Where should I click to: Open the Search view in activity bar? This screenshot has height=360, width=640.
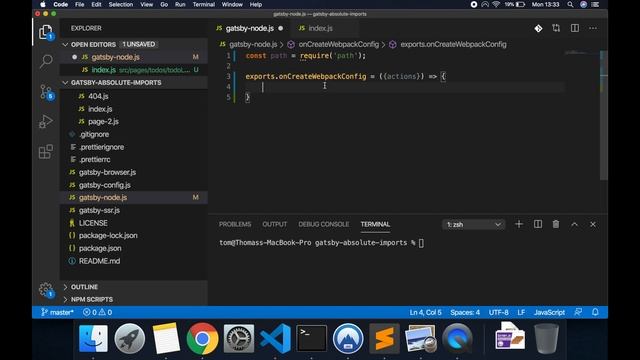tap(46, 61)
